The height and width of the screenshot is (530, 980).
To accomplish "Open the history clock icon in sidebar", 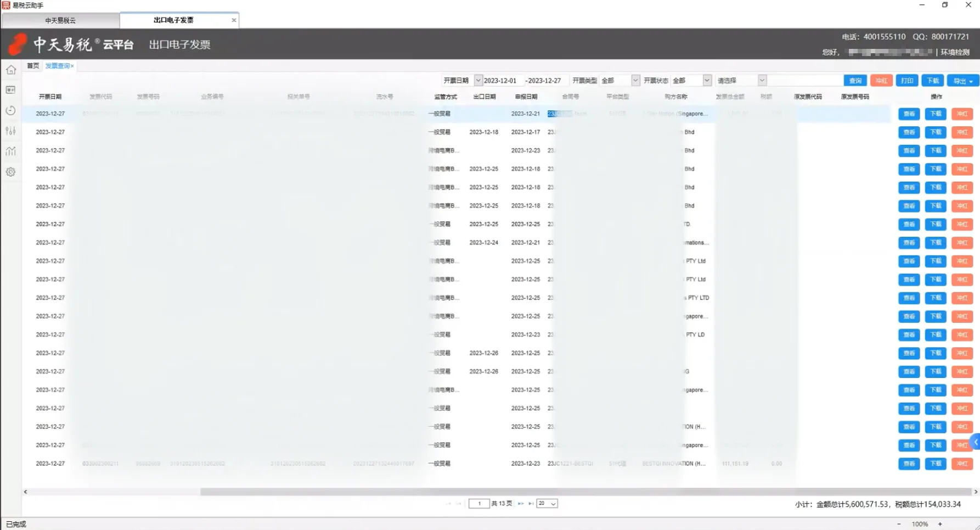I will tap(11, 110).
